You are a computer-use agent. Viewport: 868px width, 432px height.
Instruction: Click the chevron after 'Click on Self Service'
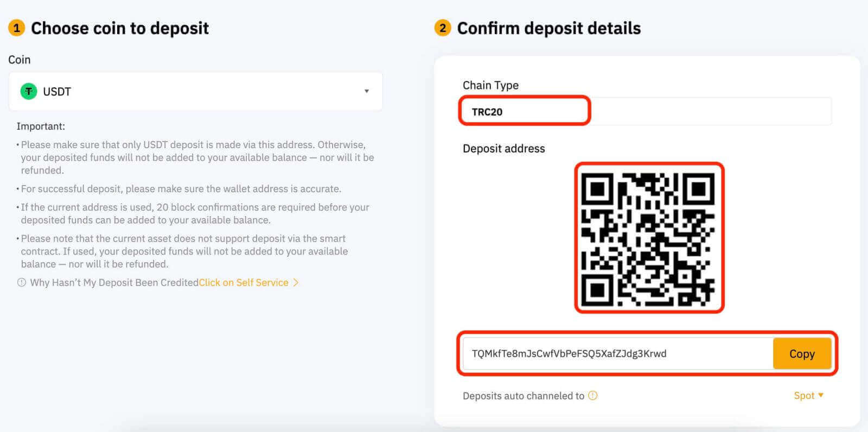[x=295, y=282]
